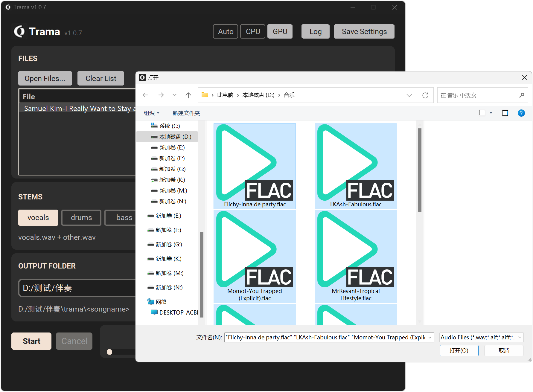533x392 pixels.
Task: Select GPU device mode in Trama
Action: (x=280, y=31)
